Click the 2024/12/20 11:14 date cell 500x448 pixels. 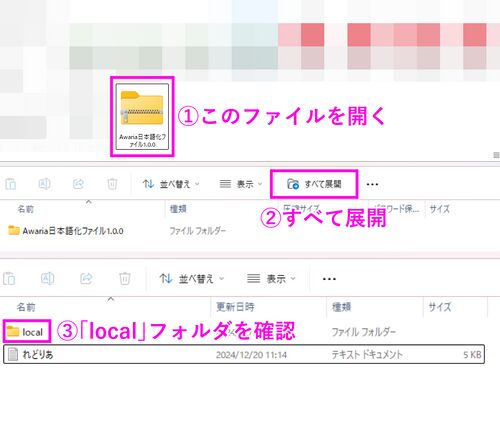tap(251, 355)
